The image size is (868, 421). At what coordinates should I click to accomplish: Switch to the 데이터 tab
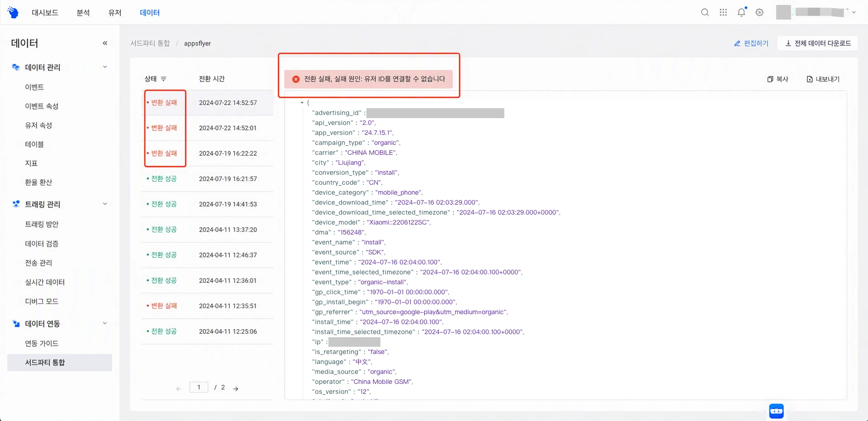point(150,13)
